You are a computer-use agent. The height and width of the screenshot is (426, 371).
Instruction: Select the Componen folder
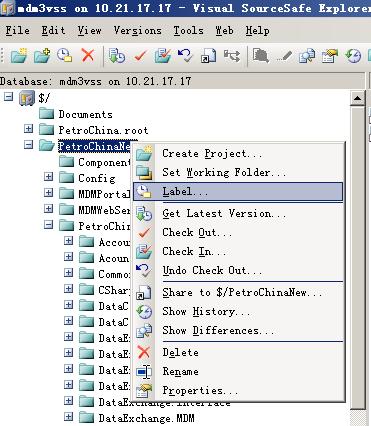pos(105,162)
